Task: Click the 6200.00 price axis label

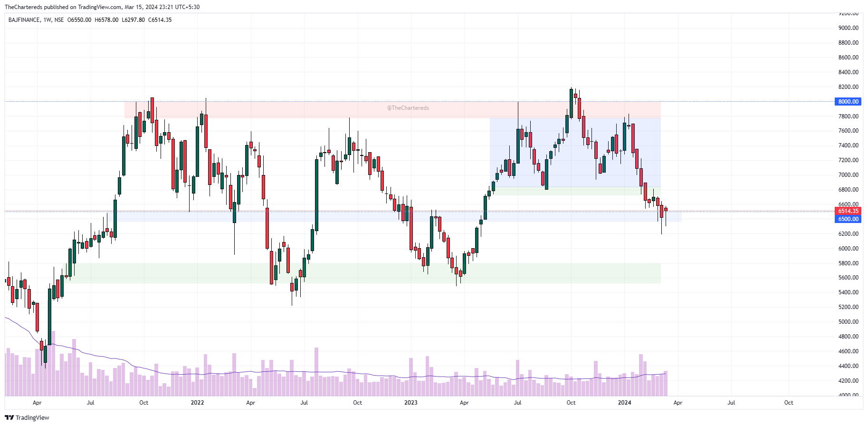Action: tap(848, 234)
